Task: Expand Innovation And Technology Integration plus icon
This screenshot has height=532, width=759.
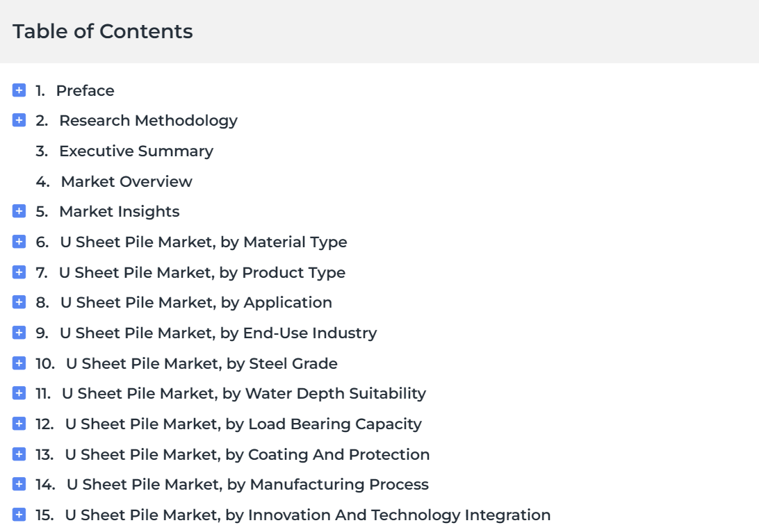Action: click(x=19, y=515)
